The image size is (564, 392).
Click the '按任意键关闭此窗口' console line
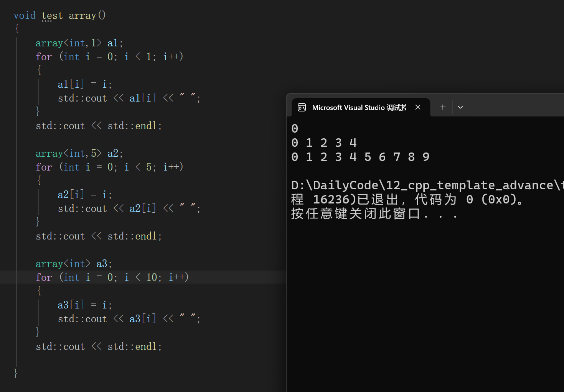tap(375, 214)
